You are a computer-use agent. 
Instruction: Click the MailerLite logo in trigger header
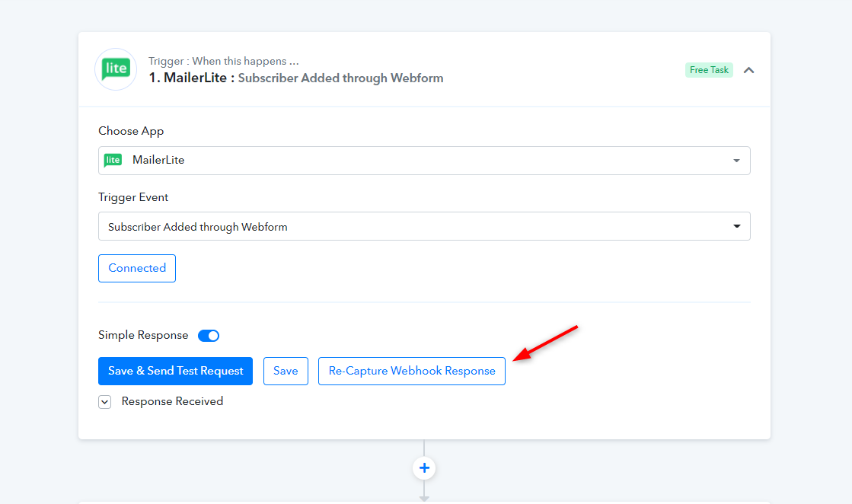116,69
